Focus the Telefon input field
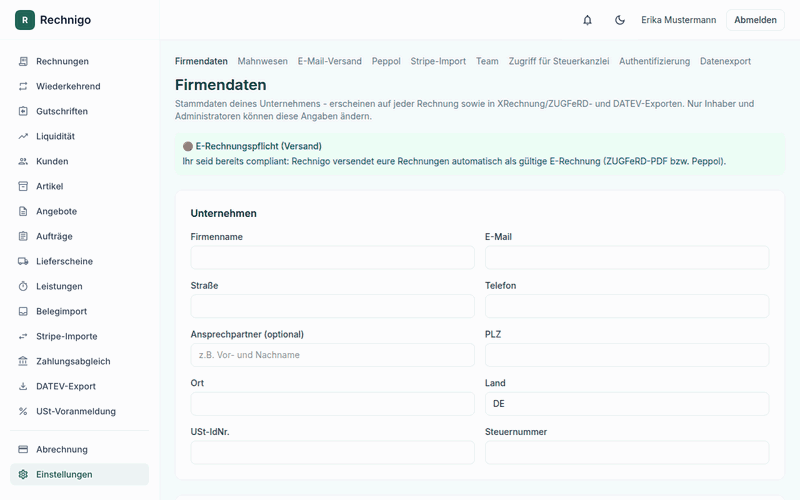 pyautogui.click(x=627, y=306)
